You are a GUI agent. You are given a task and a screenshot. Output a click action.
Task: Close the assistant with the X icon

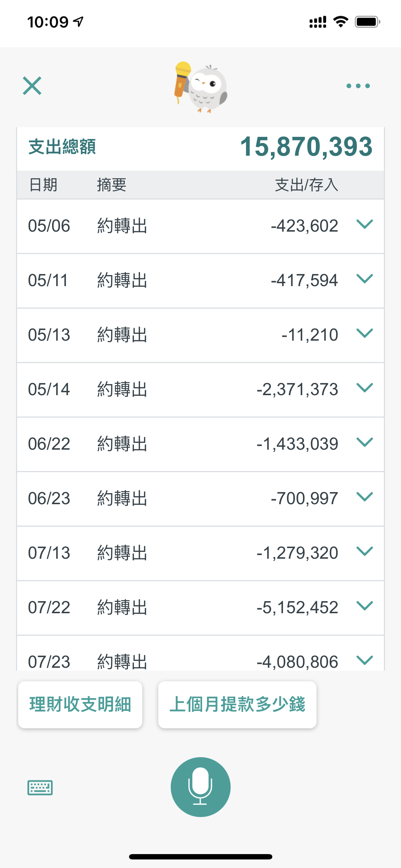pos(32,86)
